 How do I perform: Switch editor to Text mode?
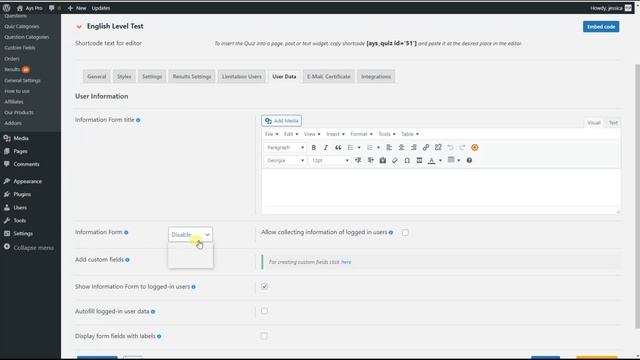(x=613, y=123)
